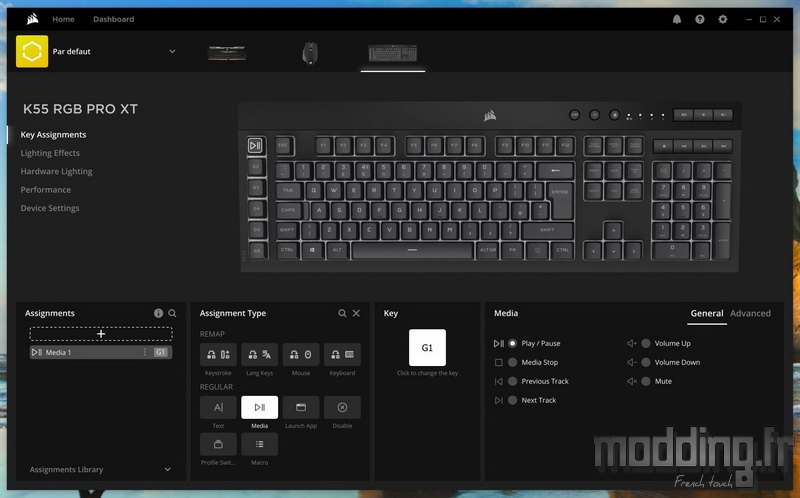This screenshot has width=800, height=498.
Task: Close the Assignment Type panel
Action: click(356, 313)
